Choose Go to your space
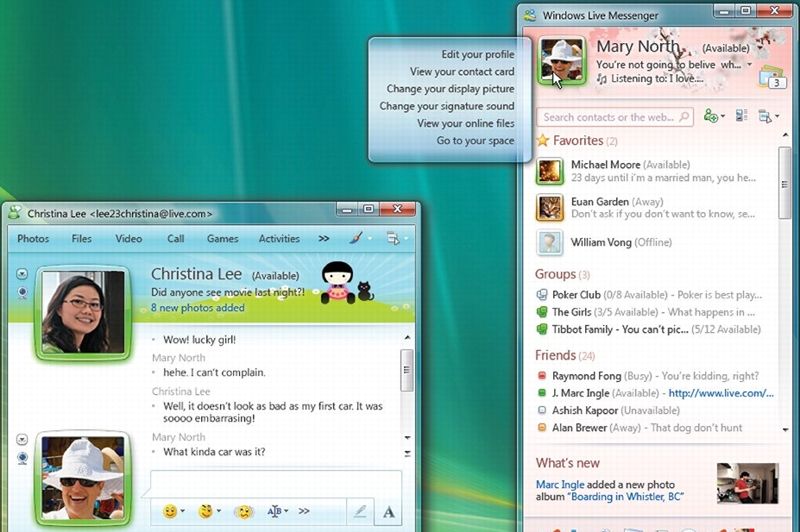Screen dimensions: 800x532 tap(475, 140)
